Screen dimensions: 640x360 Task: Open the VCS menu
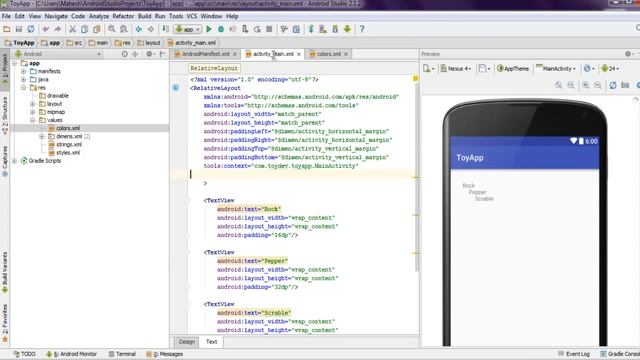191,16
